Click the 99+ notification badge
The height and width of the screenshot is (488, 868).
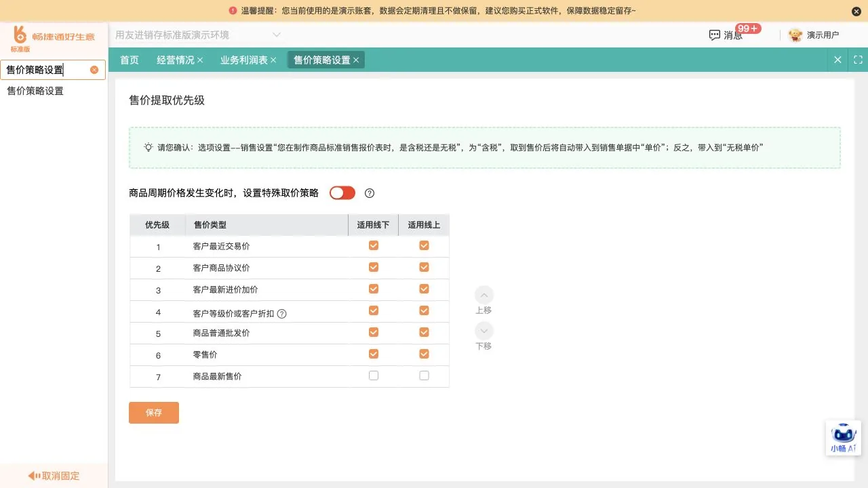(749, 28)
